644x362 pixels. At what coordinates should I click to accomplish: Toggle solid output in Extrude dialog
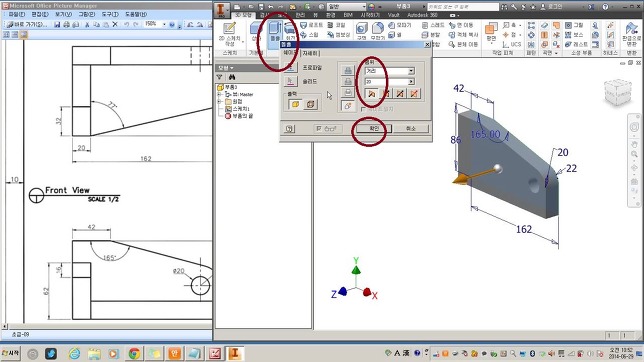point(295,104)
